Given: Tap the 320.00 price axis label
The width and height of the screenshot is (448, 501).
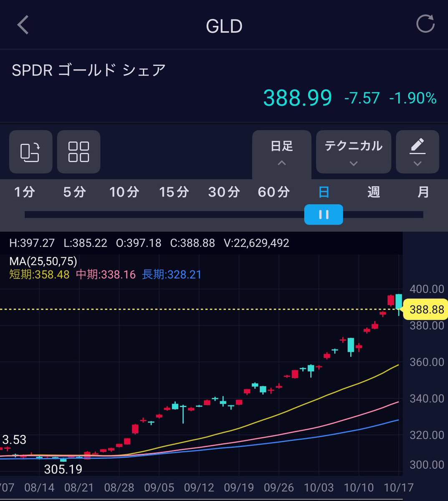Looking at the screenshot, I should click(x=427, y=435).
